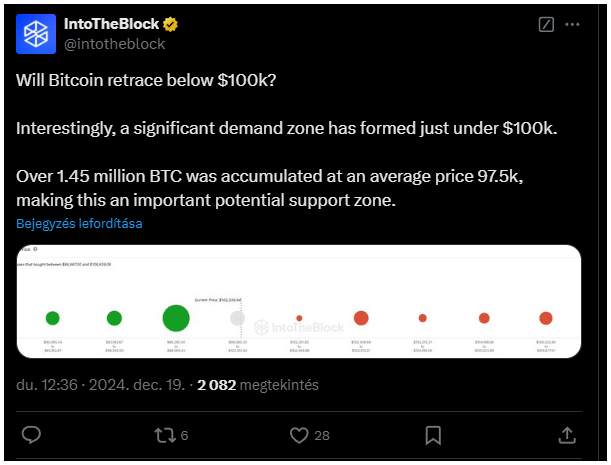611x465 pixels.
Task: Click the large red bubble in chart
Action: point(361,318)
